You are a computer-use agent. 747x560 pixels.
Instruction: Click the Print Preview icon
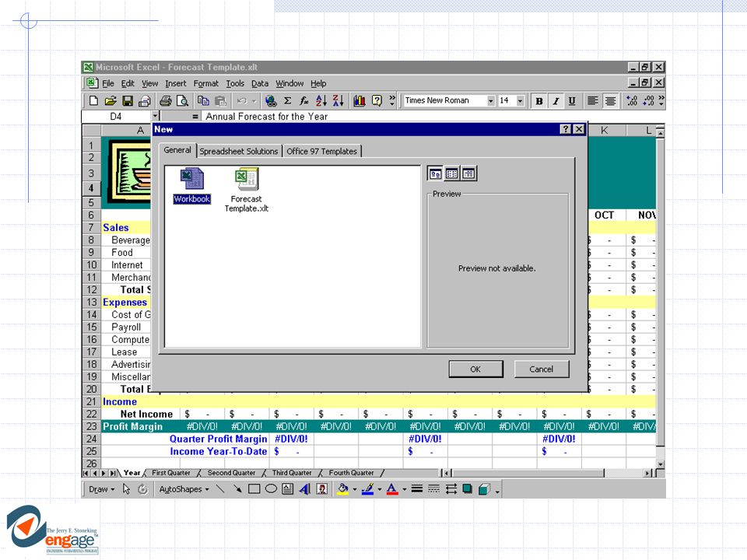182,100
